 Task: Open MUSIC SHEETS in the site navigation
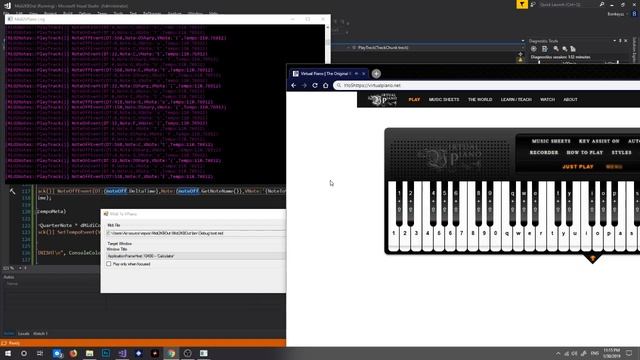click(x=444, y=100)
